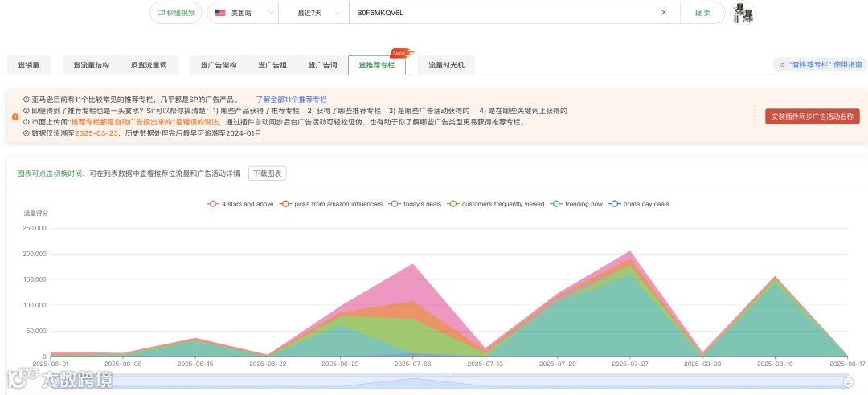868x395 pixels.
Task: Open the product thumbnail image
Action: [743, 14]
